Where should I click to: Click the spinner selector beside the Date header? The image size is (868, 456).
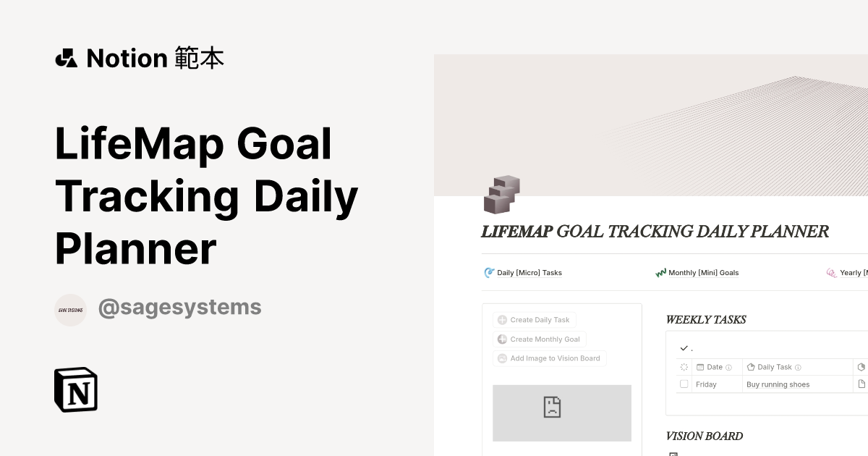684,367
